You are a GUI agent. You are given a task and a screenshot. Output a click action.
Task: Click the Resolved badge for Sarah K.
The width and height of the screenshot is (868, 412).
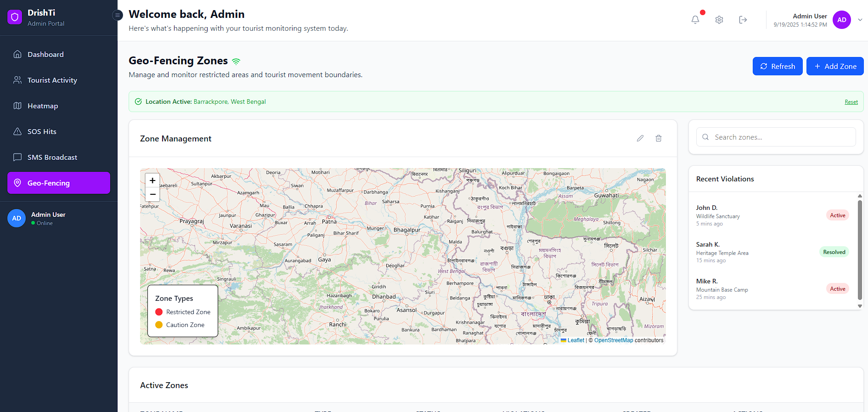coord(834,252)
